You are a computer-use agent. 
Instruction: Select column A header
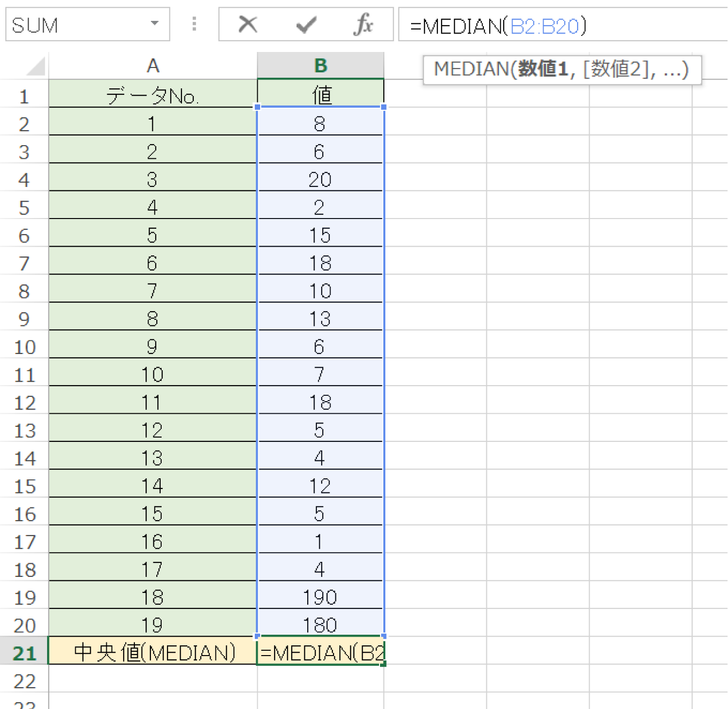(153, 65)
